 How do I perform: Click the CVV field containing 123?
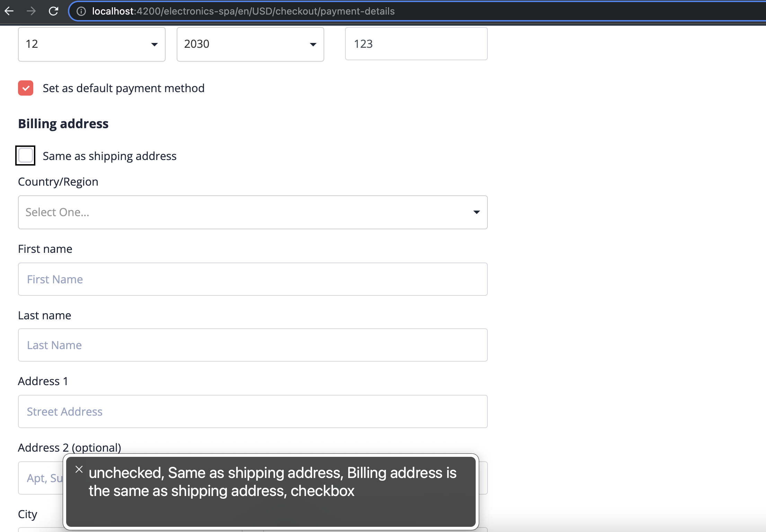(416, 44)
